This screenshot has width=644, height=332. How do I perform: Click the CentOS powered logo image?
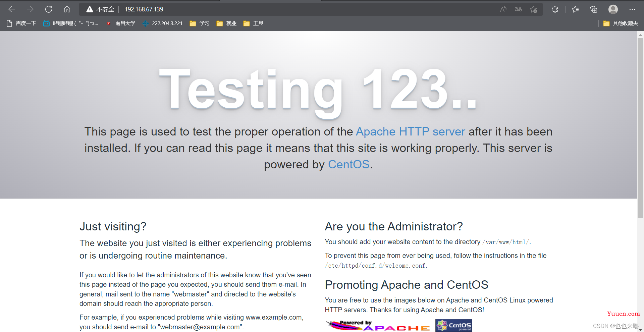click(454, 325)
